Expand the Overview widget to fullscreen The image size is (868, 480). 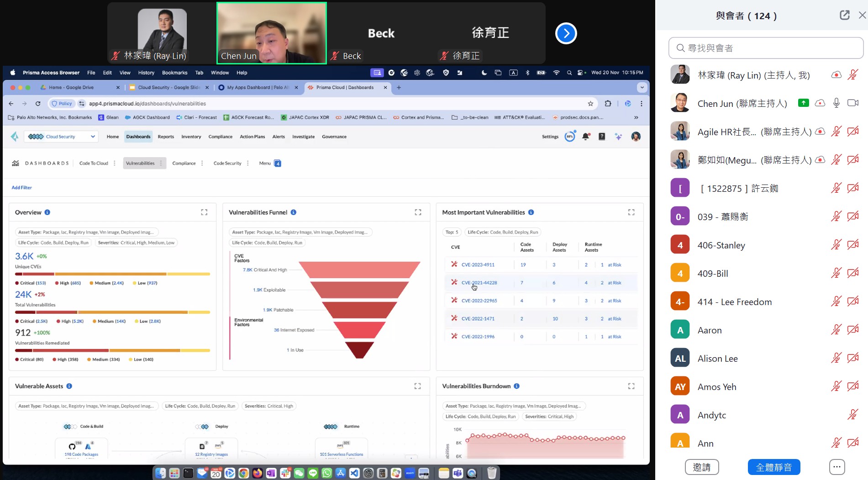click(x=204, y=212)
